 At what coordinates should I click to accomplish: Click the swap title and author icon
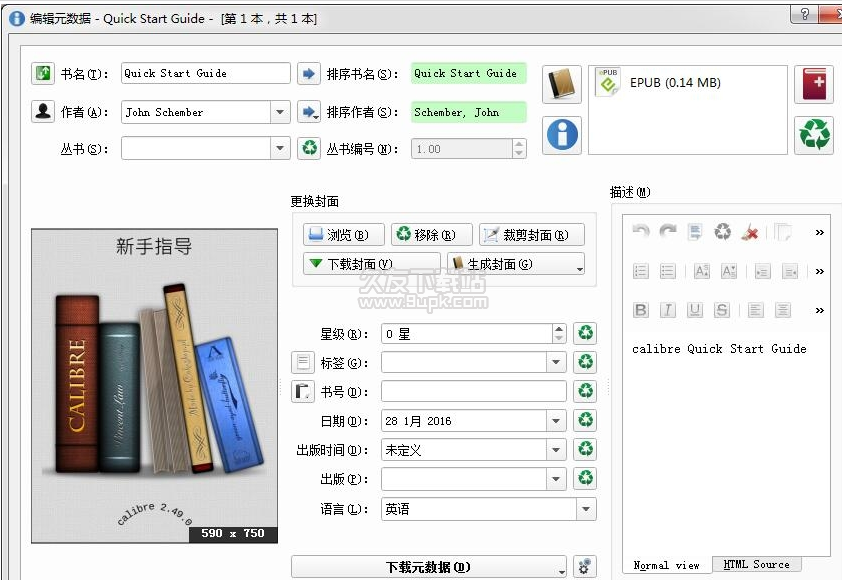43,73
